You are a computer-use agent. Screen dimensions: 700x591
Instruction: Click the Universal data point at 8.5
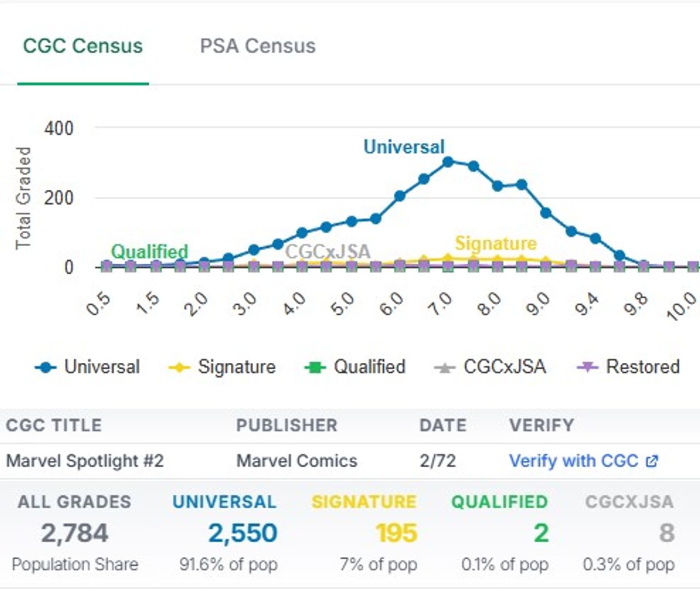[x=521, y=185]
